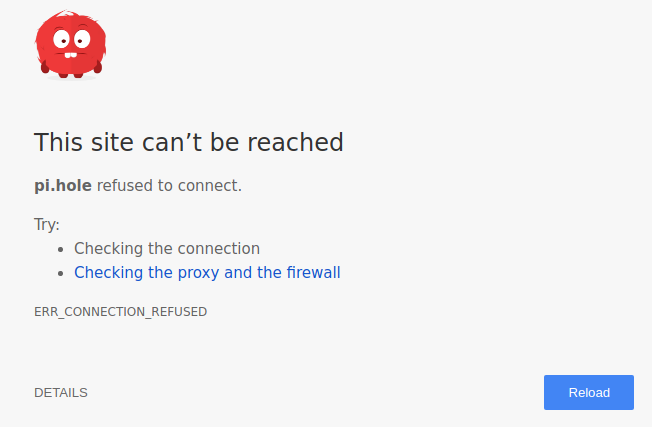
Task: Click the monster's right eye
Action: coord(82,39)
